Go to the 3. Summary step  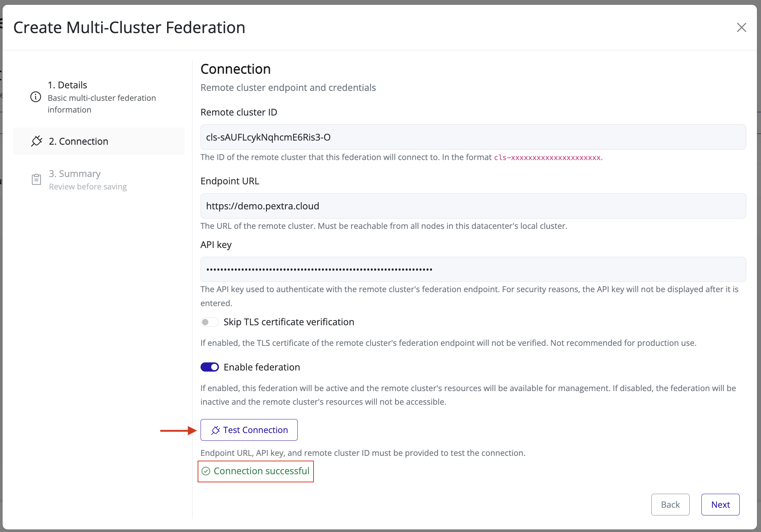[x=99, y=180]
